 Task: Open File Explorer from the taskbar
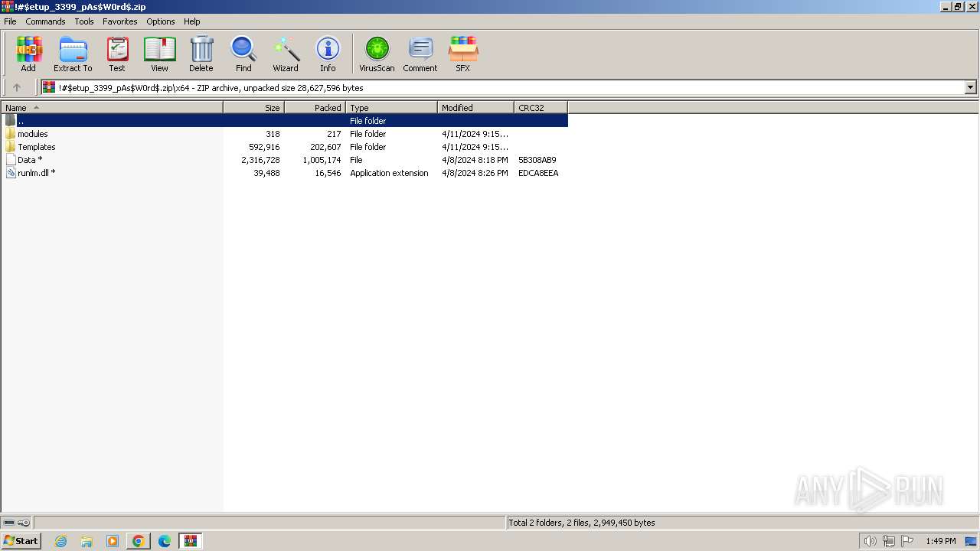click(x=87, y=541)
